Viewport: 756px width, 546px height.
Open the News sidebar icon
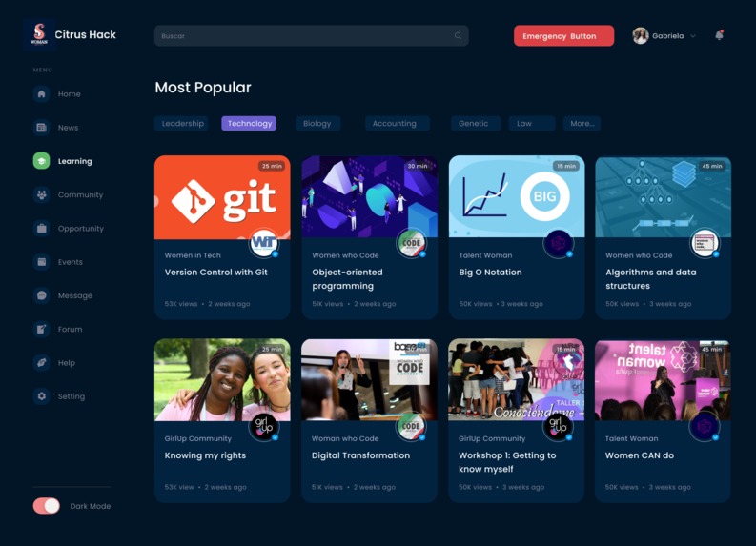coord(41,128)
